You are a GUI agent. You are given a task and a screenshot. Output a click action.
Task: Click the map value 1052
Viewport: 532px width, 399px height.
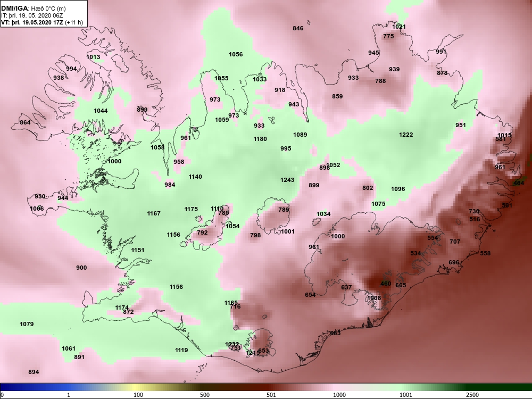tap(333, 165)
